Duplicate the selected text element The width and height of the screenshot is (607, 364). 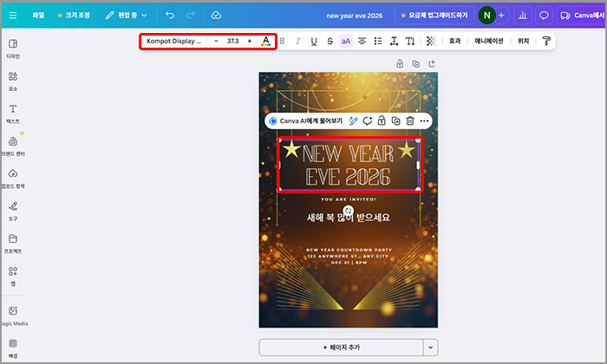click(395, 121)
